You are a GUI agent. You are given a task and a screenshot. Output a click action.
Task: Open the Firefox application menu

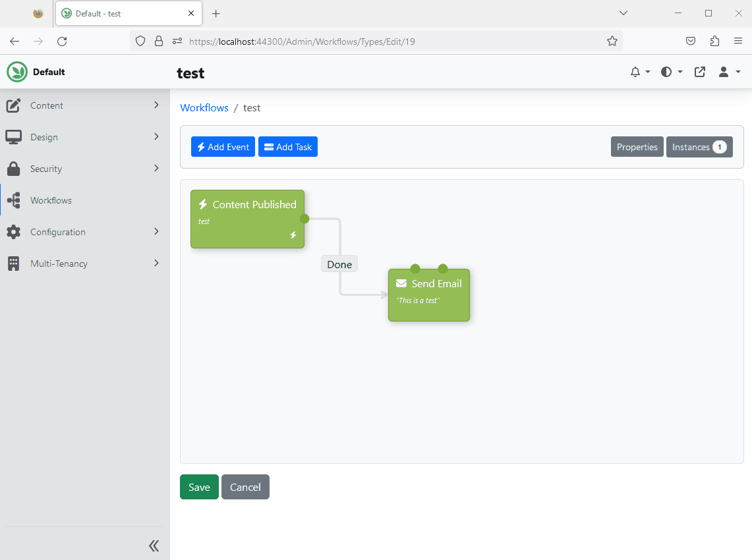(738, 42)
